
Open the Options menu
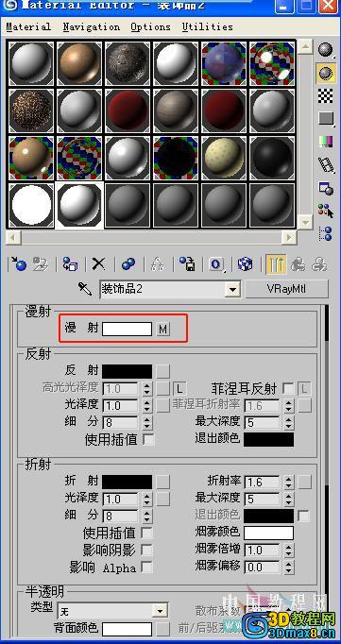click(x=150, y=27)
